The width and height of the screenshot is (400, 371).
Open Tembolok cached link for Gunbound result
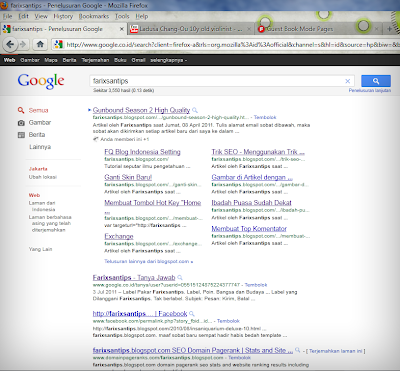265,117
